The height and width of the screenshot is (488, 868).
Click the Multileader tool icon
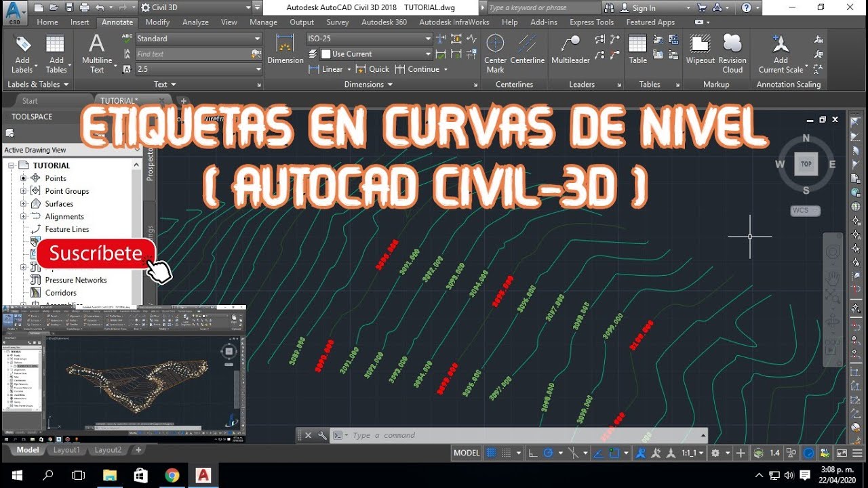click(x=570, y=43)
